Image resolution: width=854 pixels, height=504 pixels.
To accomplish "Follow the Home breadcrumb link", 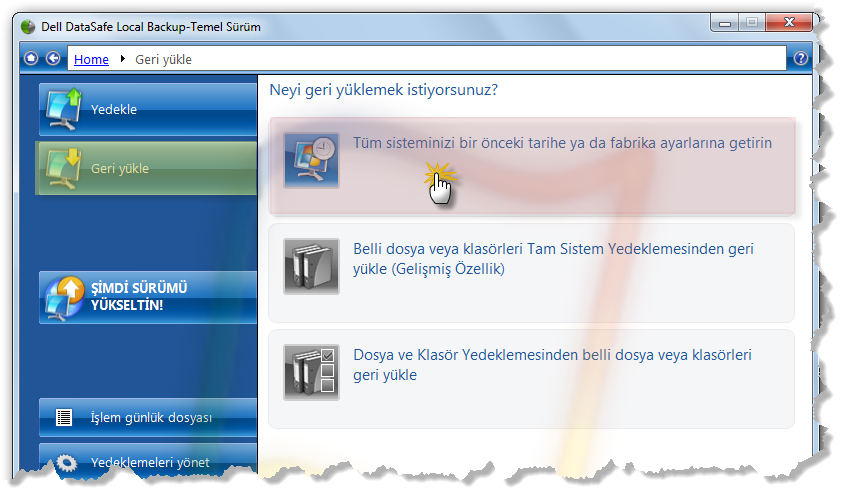I will click(91, 59).
